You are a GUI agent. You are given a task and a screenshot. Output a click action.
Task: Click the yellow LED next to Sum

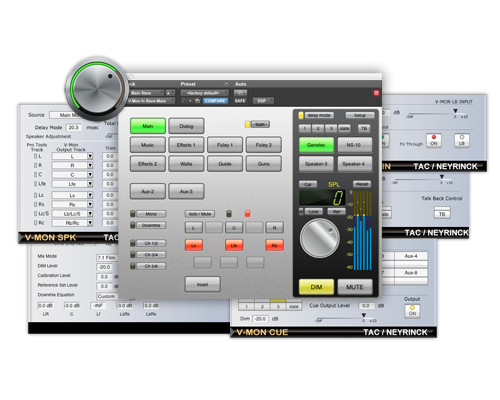click(247, 124)
